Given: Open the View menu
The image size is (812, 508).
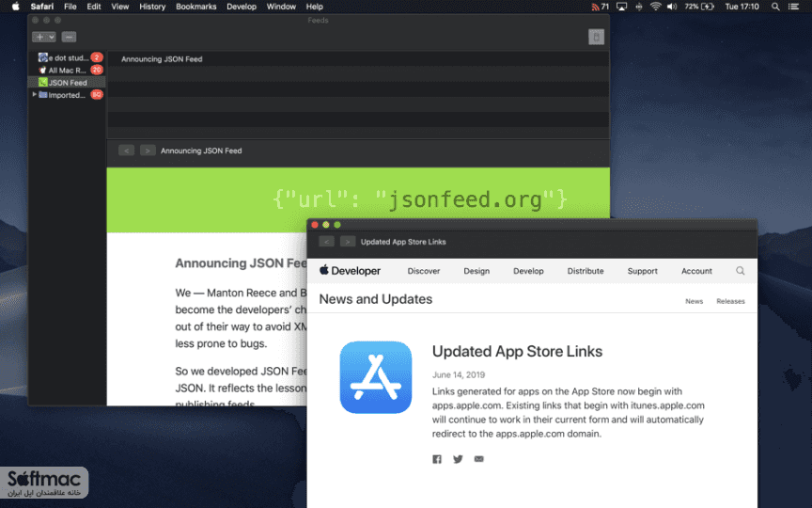Looking at the screenshot, I should pyautogui.click(x=119, y=7).
